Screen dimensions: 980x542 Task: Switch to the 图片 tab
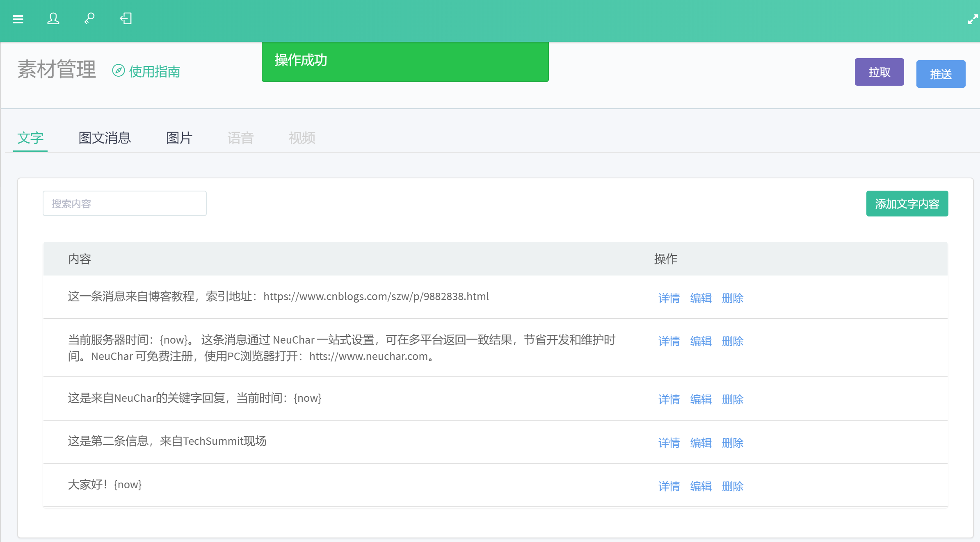(x=179, y=138)
